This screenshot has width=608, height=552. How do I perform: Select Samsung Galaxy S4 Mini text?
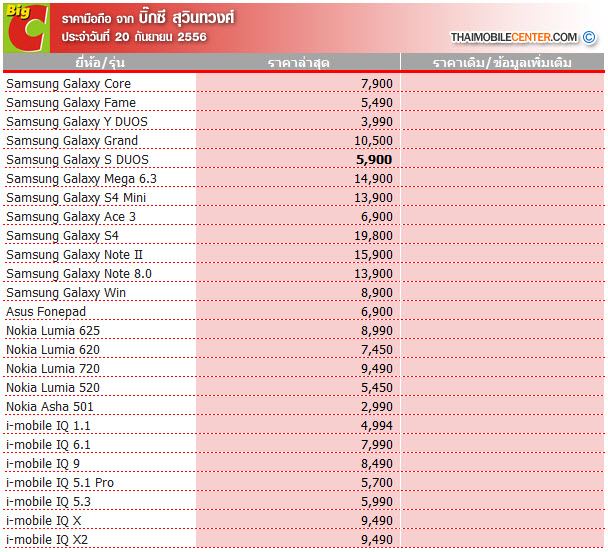(76, 198)
